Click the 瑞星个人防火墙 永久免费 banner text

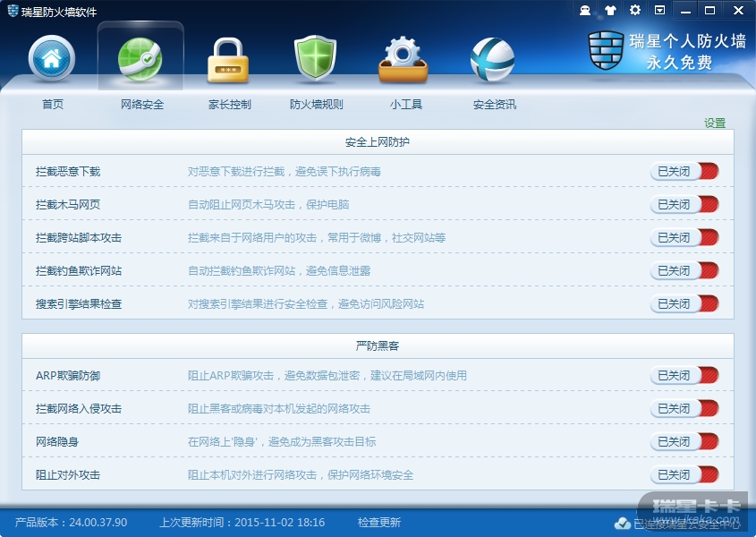coord(687,51)
